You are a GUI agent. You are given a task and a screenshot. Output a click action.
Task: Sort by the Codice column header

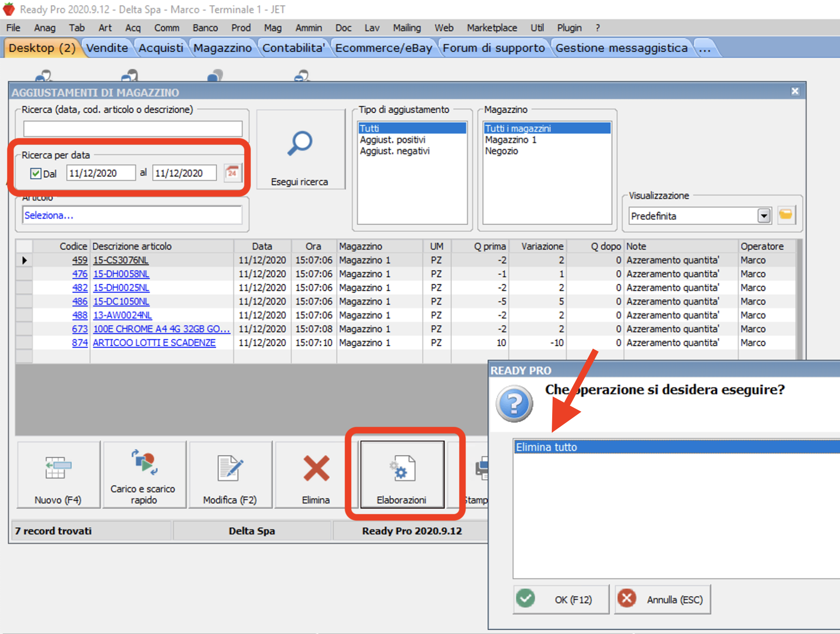pyautogui.click(x=62, y=246)
